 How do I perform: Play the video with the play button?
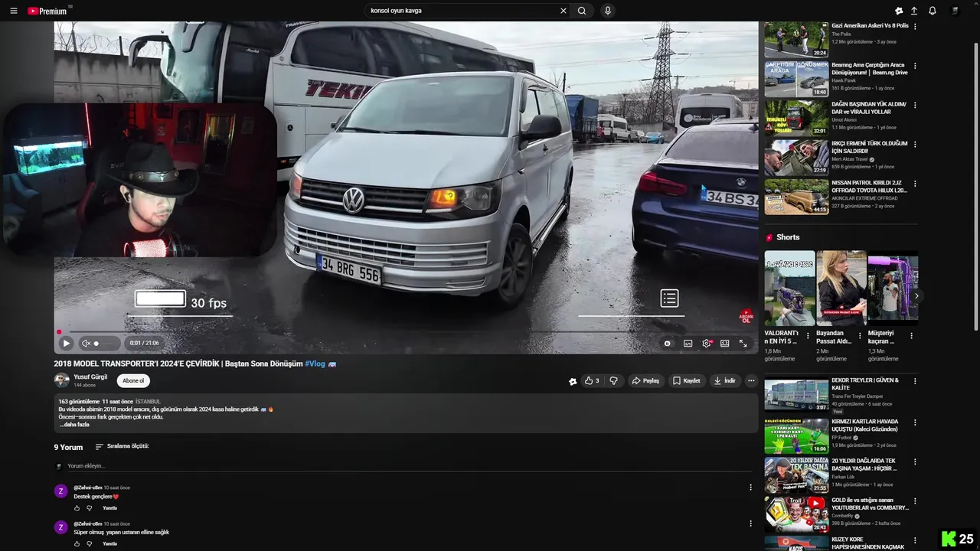tap(66, 344)
